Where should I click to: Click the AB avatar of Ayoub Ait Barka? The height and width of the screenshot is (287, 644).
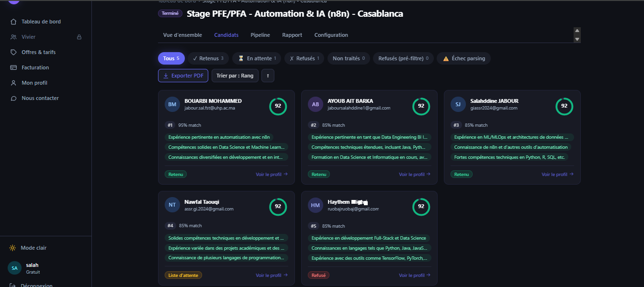(316, 104)
